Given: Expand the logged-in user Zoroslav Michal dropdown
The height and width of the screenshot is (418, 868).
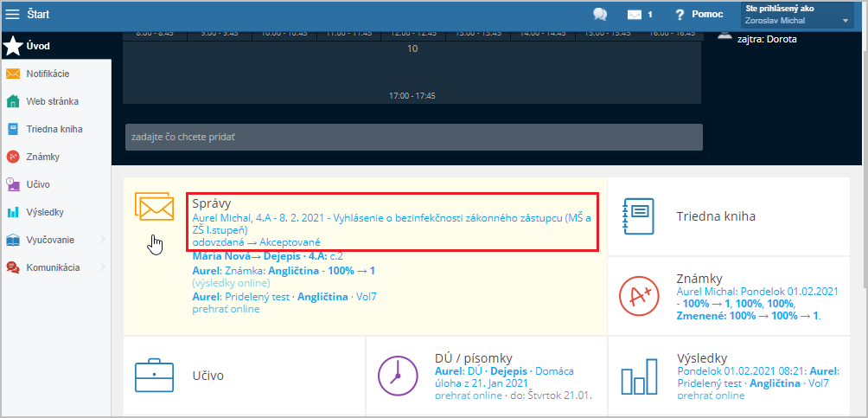Looking at the screenshot, I should [798, 15].
